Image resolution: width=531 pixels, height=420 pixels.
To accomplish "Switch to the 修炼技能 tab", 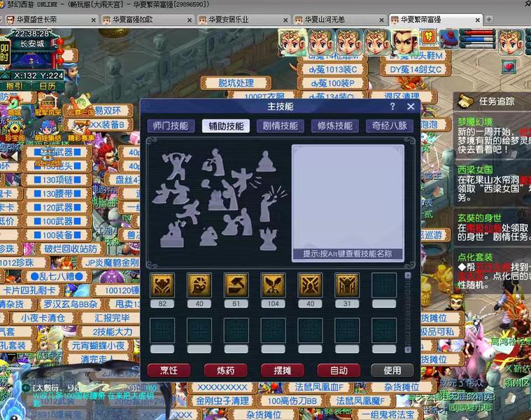I will click(x=335, y=126).
